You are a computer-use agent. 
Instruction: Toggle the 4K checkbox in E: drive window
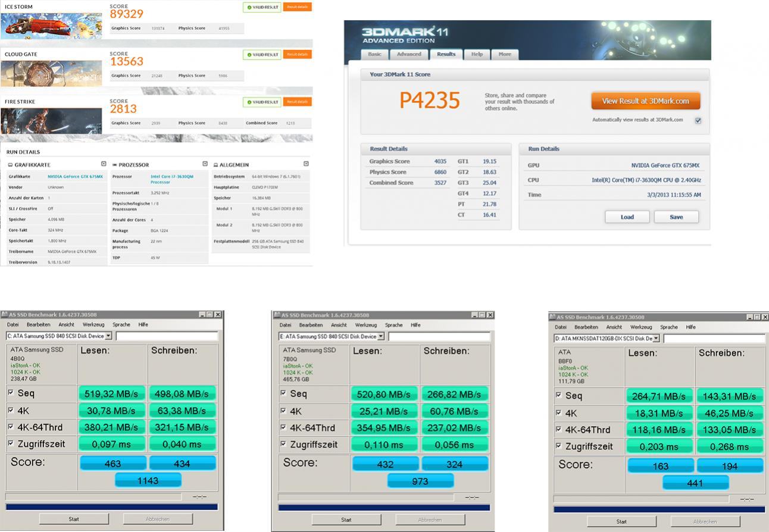tap(283, 411)
